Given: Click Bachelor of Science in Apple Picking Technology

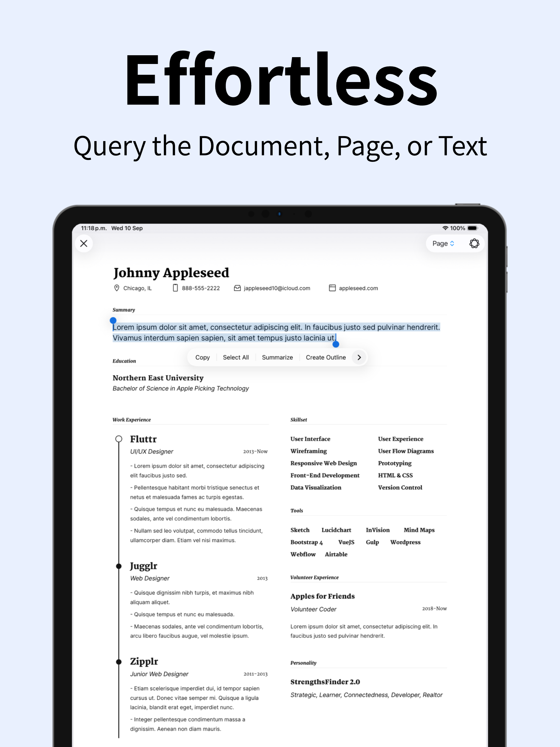Looking at the screenshot, I should [x=181, y=388].
